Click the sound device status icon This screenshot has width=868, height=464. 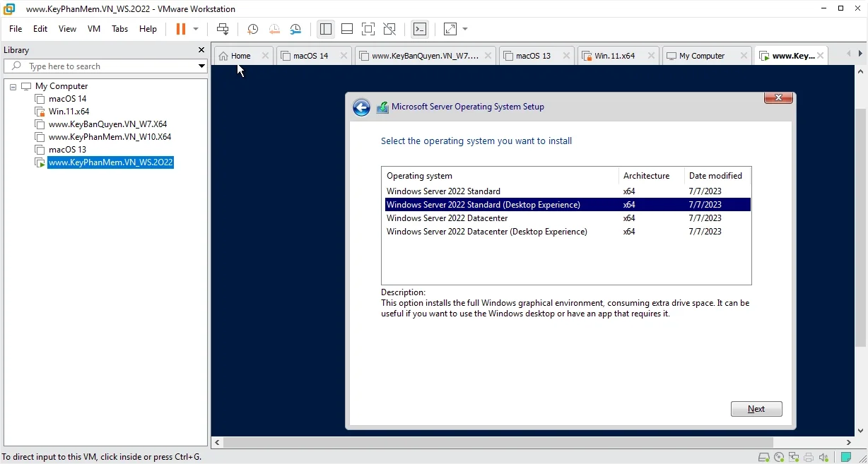point(823,458)
